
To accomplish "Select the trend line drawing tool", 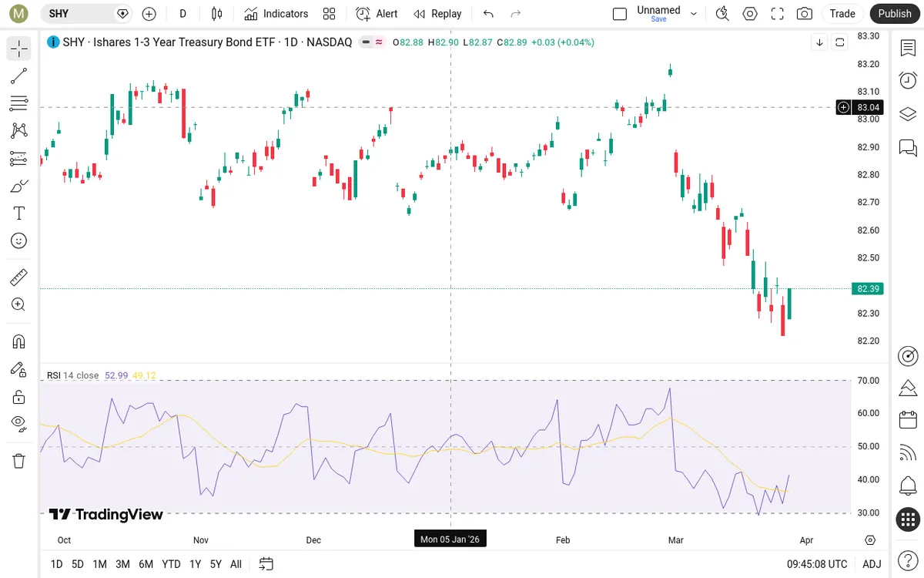I will 19,76.
